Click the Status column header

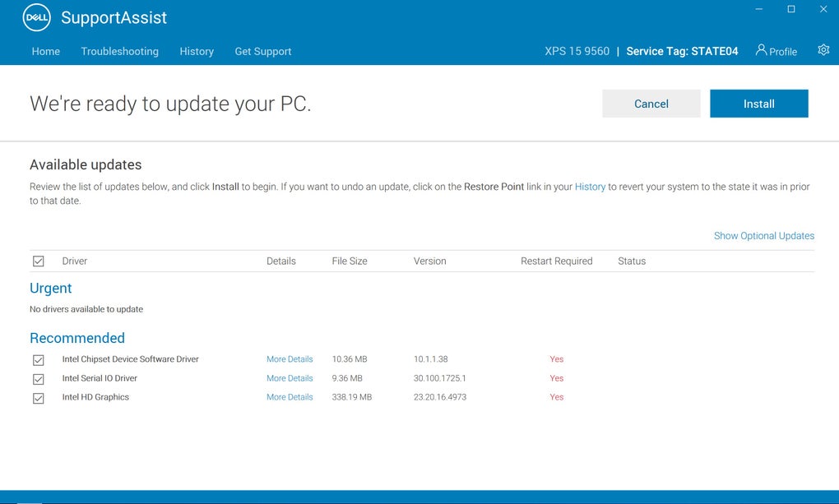(x=632, y=261)
